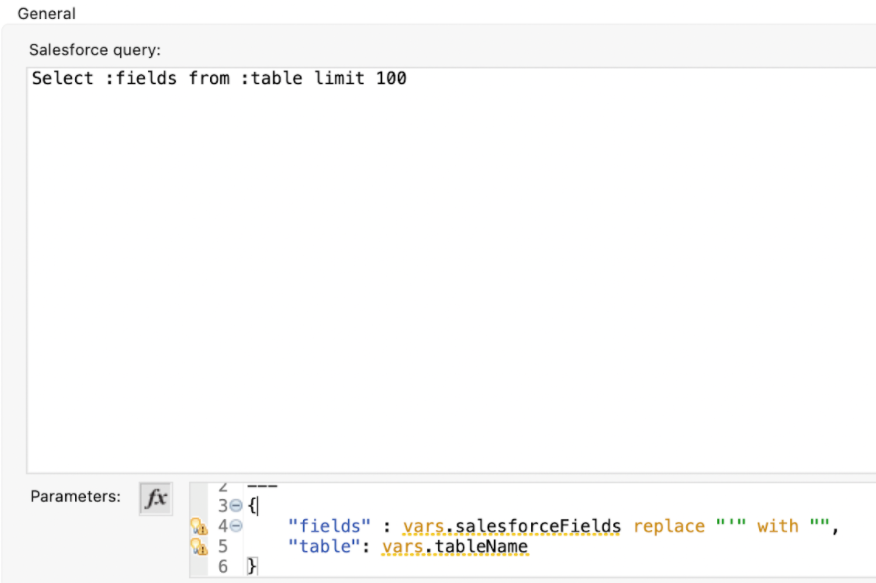This screenshot has height=583, width=876.
Task: Click the Parameters label
Action: click(75, 496)
